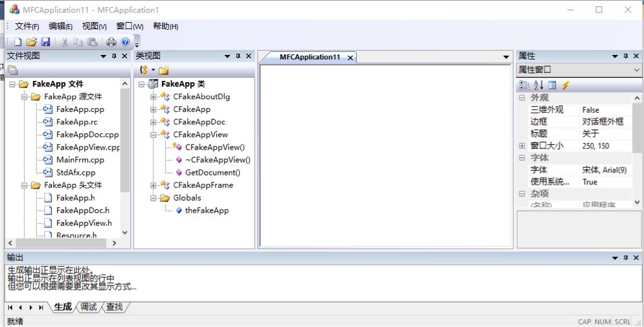Pin the 属性 panel with pushpin
644x327 pixels.
click(626, 56)
